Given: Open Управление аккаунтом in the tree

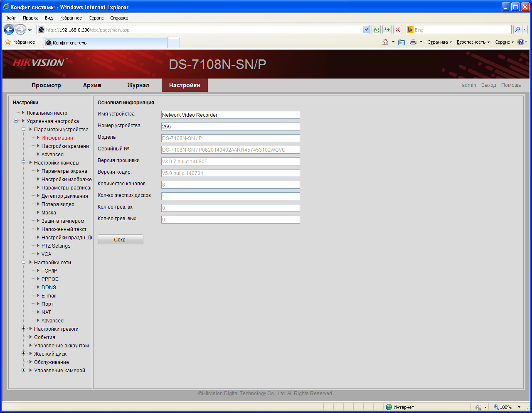Looking at the screenshot, I should click(62, 345).
